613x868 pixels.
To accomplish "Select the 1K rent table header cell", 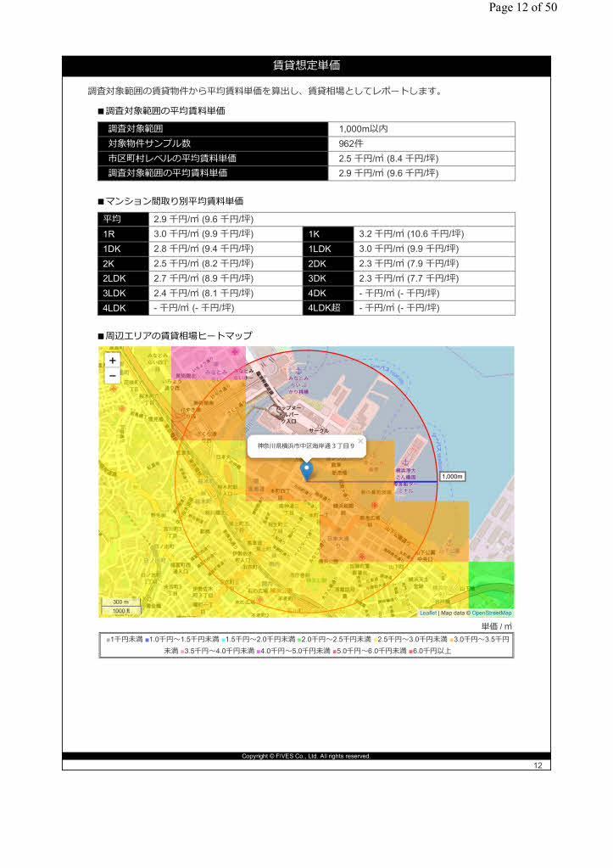I will (327, 233).
